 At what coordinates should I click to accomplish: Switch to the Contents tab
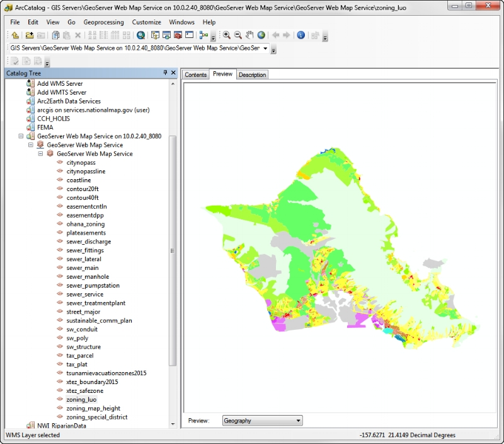click(195, 74)
